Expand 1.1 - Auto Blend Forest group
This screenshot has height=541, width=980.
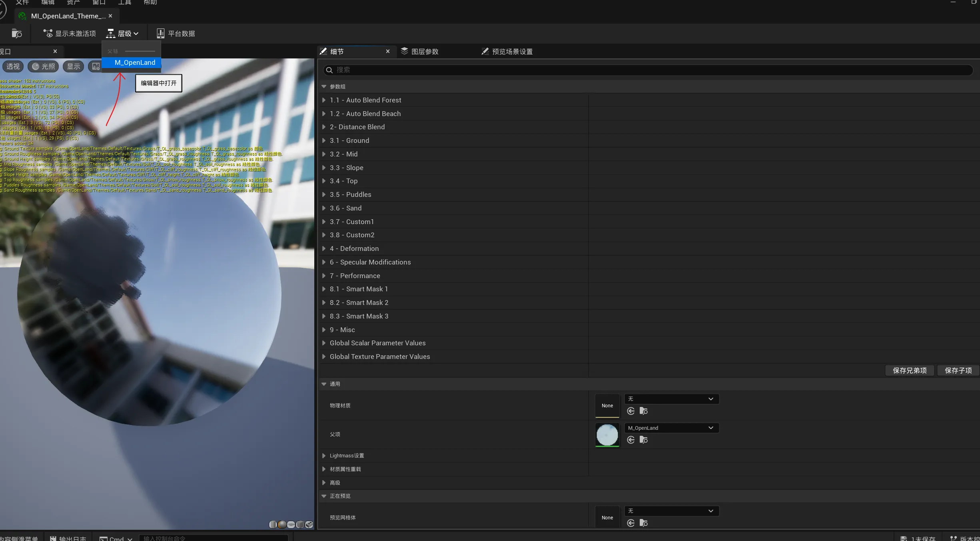(x=324, y=100)
